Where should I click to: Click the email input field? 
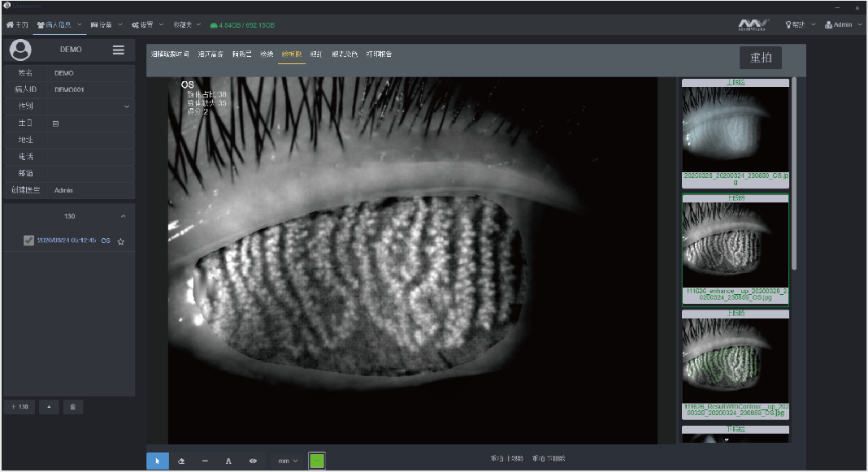coord(91,173)
